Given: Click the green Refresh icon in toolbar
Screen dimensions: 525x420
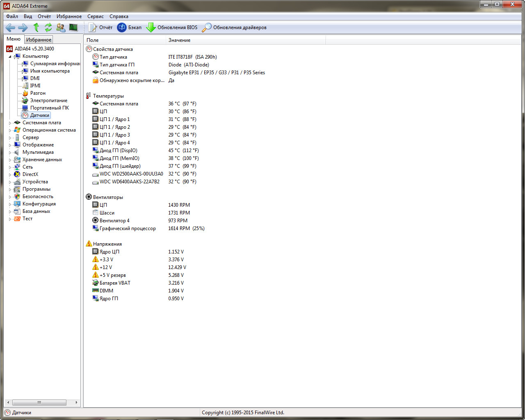Looking at the screenshot, I should pyautogui.click(x=48, y=27).
